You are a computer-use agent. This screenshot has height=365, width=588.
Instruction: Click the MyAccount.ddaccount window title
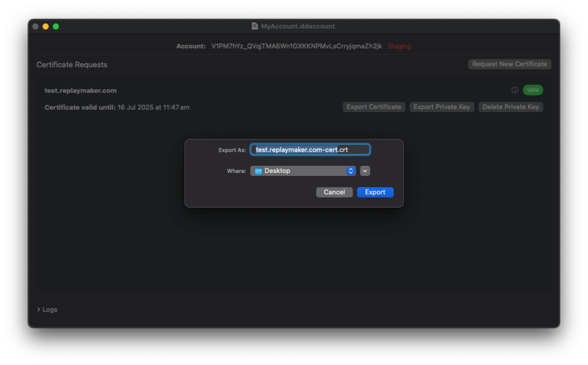pyautogui.click(x=298, y=26)
